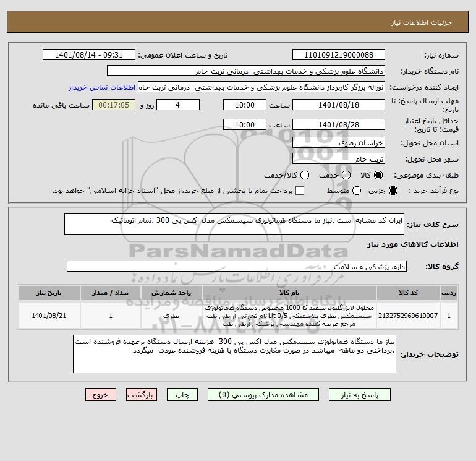Select the متوسط purchase type radio
This screenshot has height=461, width=476.
[357, 191]
